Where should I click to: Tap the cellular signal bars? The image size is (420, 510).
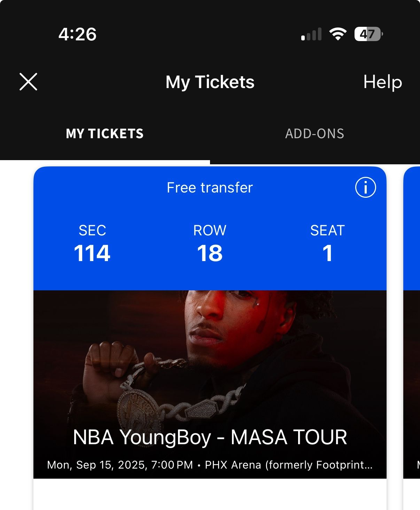[x=311, y=34]
